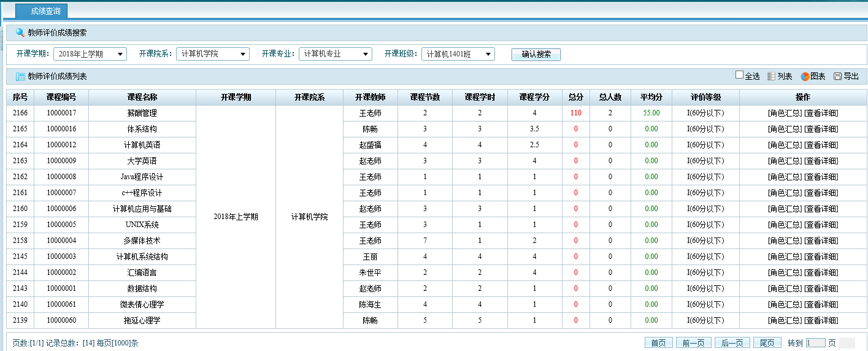Expand the 开课班级 dropdown
The width and height of the screenshot is (868, 351).
coord(458,54)
